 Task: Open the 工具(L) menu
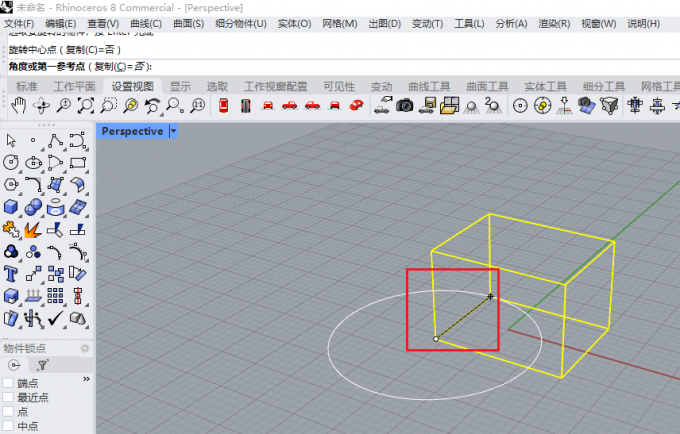[x=469, y=24]
